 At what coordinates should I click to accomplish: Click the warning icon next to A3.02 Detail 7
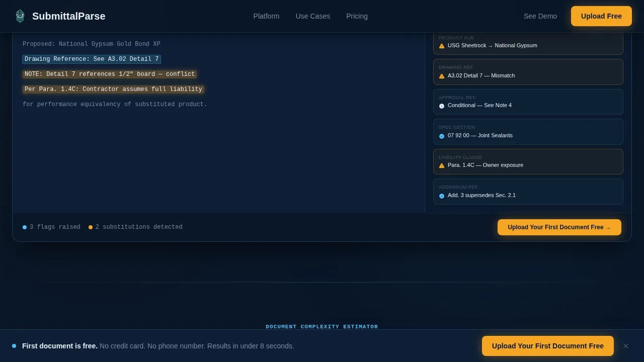[442, 76]
